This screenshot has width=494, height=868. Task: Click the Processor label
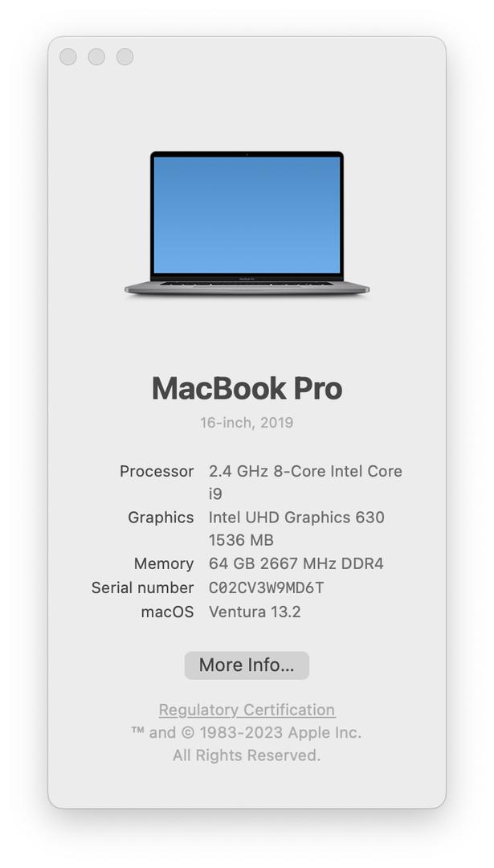click(157, 471)
